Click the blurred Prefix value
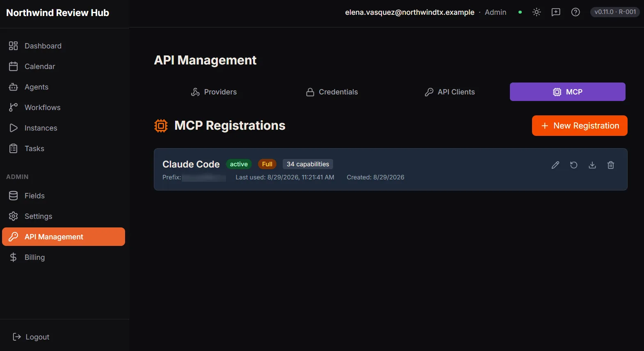Image resolution: width=644 pixels, height=351 pixels. click(204, 177)
